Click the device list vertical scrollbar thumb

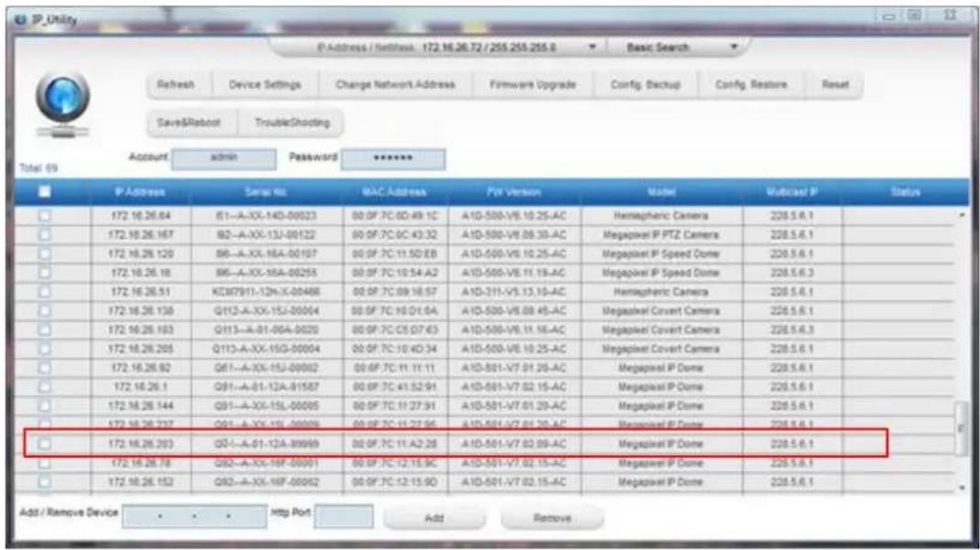click(x=962, y=427)
